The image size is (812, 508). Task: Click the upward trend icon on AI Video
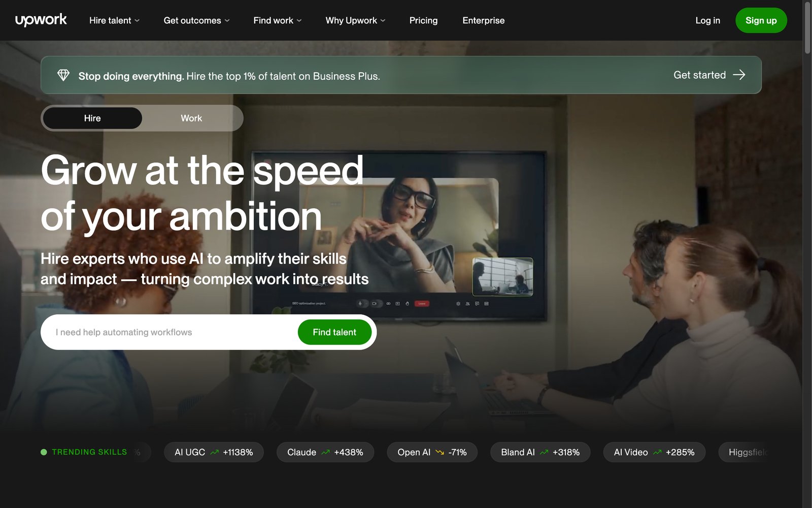(657, 452)
